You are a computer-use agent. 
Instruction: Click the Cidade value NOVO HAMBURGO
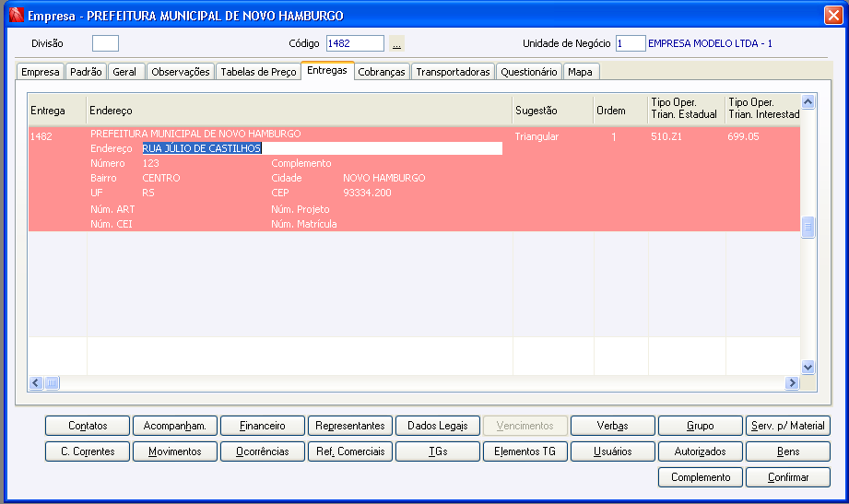click(x=383, y=178)
